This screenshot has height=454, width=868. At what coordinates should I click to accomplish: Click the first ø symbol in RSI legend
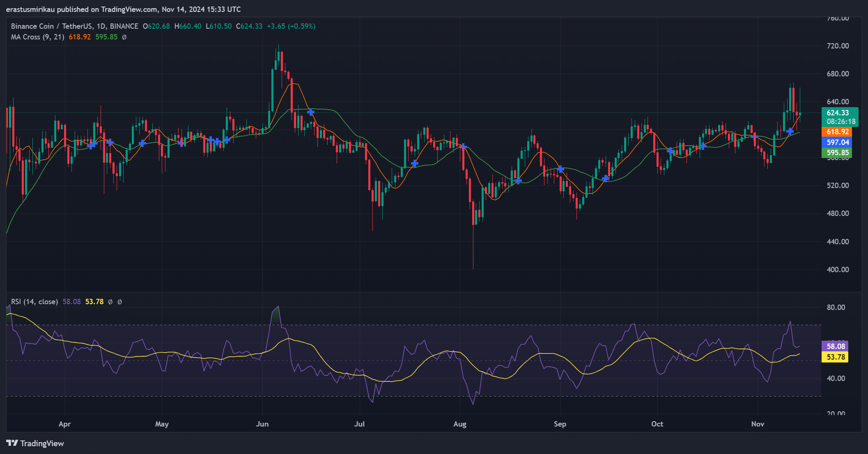tap(110, 302)
